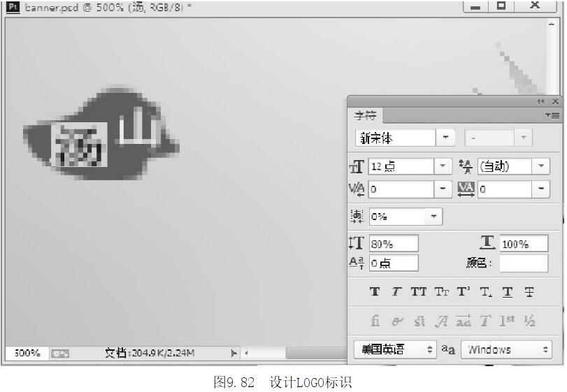Enable swash OpenType icon
567x392 pixels.
click(x=442, y=321)
